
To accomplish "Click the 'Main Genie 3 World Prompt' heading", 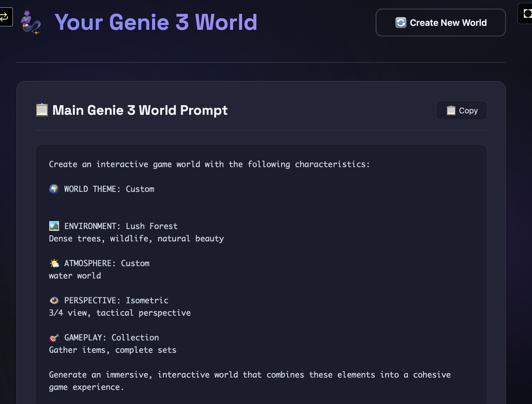I will tap(140, 110).
